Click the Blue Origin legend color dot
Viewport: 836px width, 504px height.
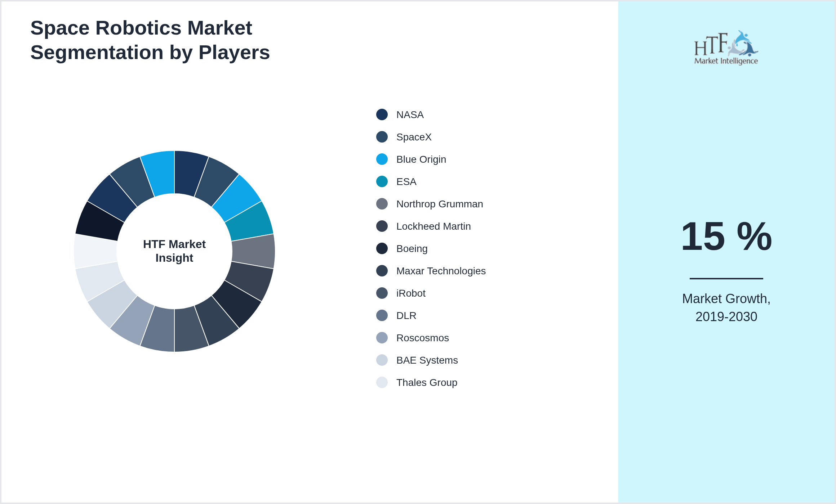(x=382, y=159)
